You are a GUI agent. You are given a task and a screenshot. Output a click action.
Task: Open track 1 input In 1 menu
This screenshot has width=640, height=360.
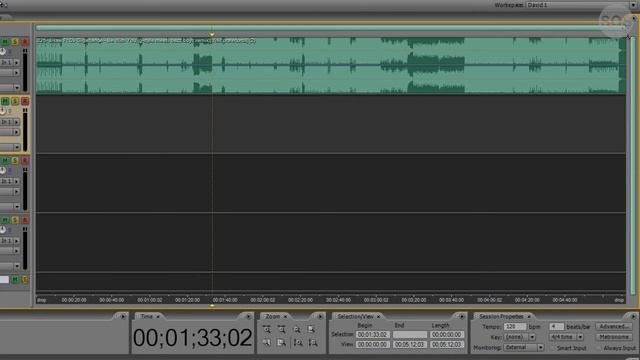10,62
